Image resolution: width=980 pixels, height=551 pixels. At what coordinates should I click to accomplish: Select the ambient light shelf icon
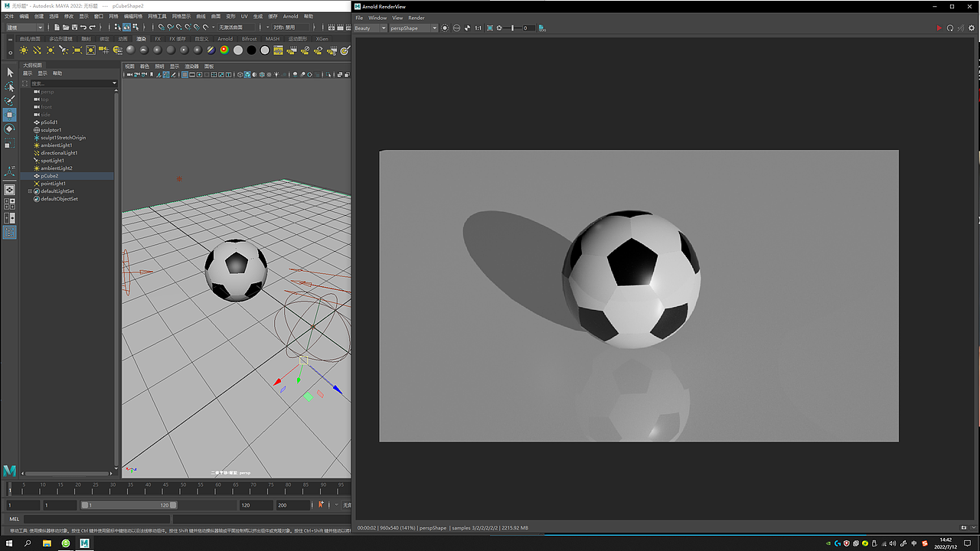point(24,50)
